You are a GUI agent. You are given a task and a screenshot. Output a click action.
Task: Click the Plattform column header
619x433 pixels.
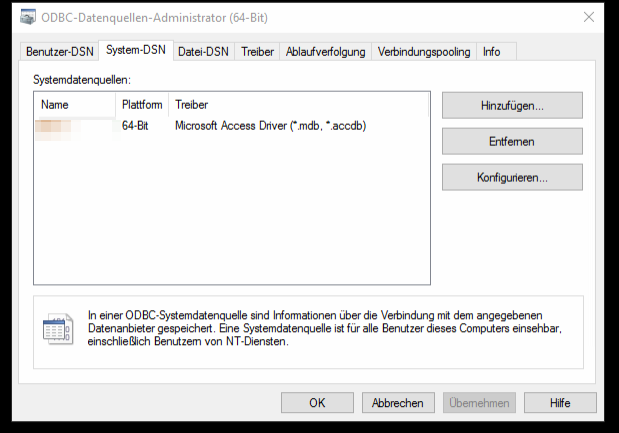point(142,104)
